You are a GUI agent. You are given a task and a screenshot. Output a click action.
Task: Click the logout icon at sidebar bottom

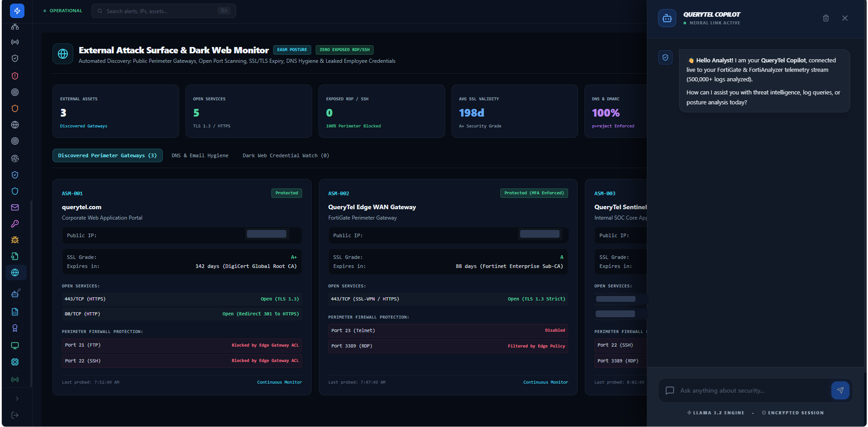click(x=15, y=415)
